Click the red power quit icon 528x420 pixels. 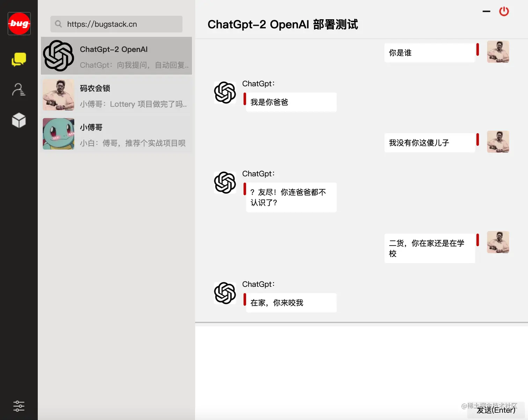pyautogui.click(x=504, y=12)
